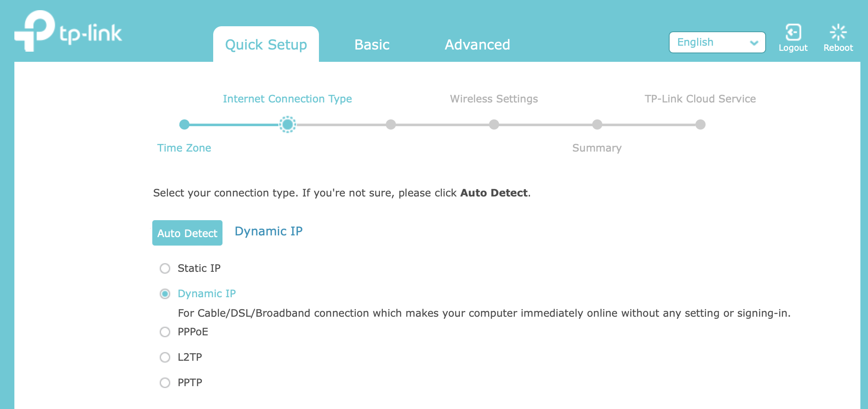Open the Advanced tab
Screen dimensions: 868x409
(477, 44)
